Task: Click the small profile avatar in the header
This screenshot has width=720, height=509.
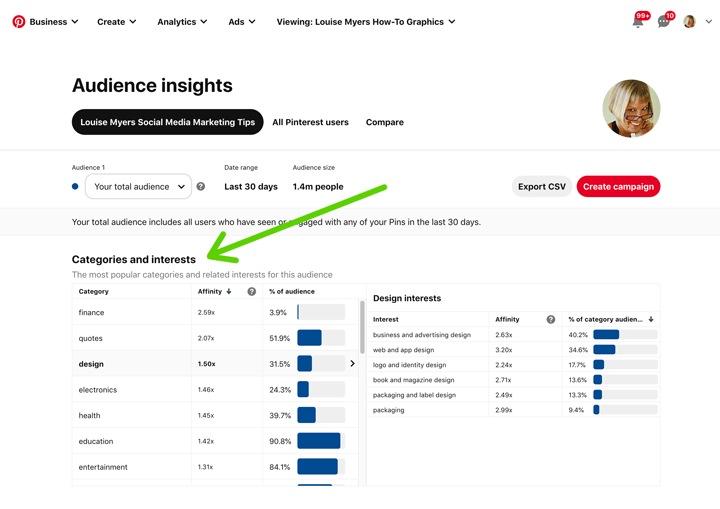Action: click(689, 22)
